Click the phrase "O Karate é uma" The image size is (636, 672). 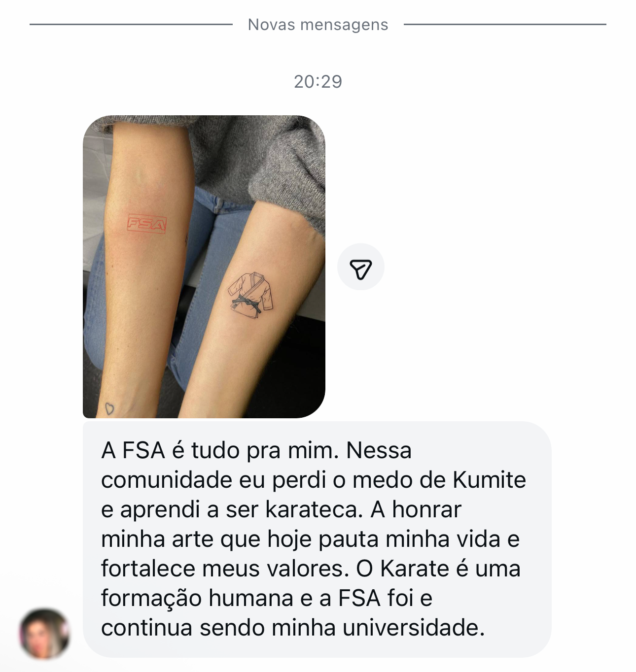(x=438, y=569)
